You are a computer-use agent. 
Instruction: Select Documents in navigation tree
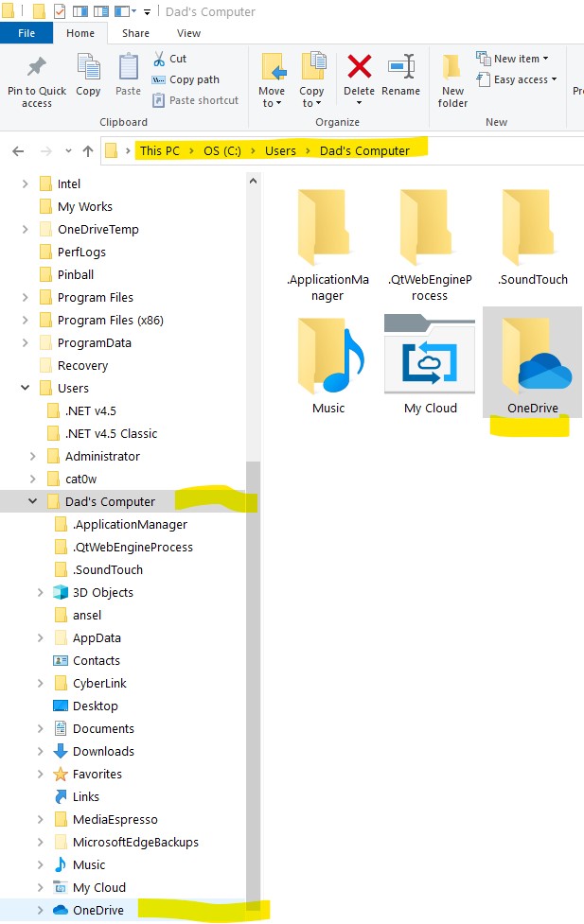tap(103, 729)
